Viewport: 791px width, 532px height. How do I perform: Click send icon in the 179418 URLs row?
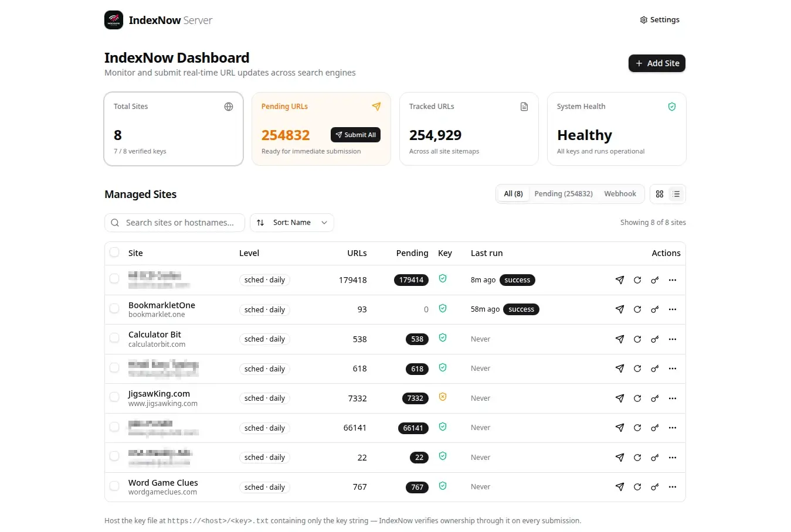[x=620, y=280]
